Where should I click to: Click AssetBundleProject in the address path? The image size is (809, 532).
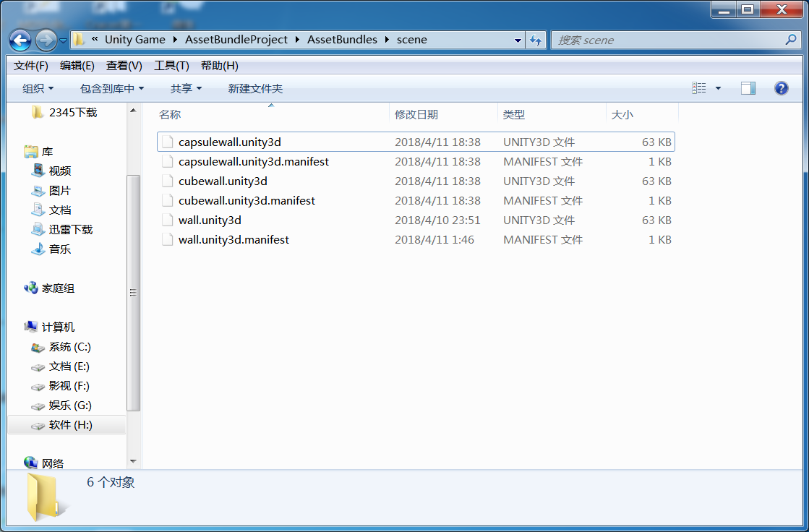tap(236, 40)
